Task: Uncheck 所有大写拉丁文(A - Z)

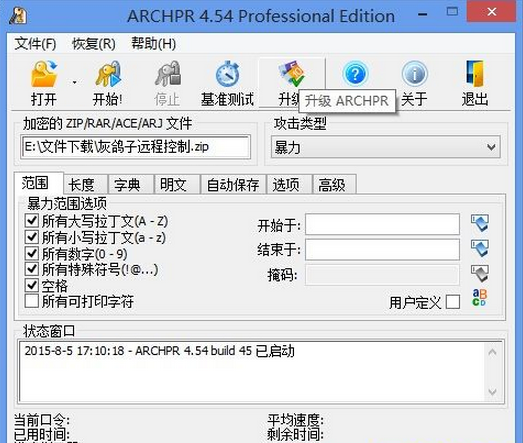Action: (32, 221)
